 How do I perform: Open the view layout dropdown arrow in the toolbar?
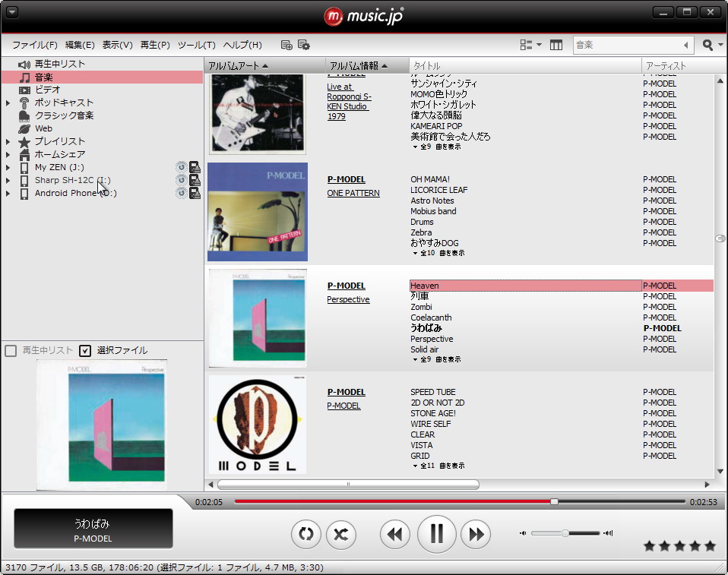point(539,45)
